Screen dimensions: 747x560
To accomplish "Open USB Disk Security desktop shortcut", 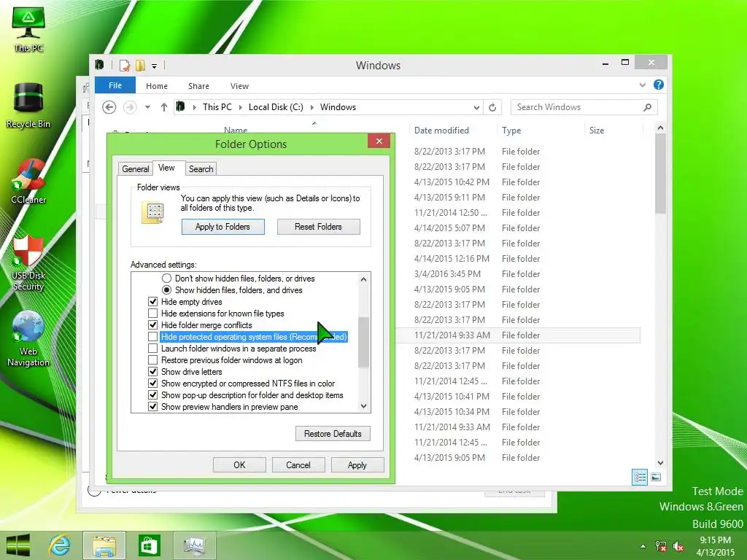I will 28,262.
